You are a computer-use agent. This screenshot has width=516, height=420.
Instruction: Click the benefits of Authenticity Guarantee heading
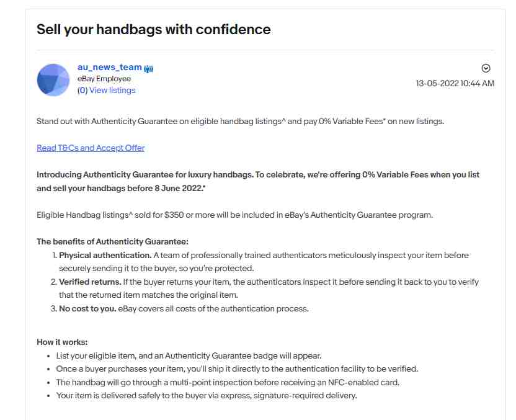coord(112,241)
